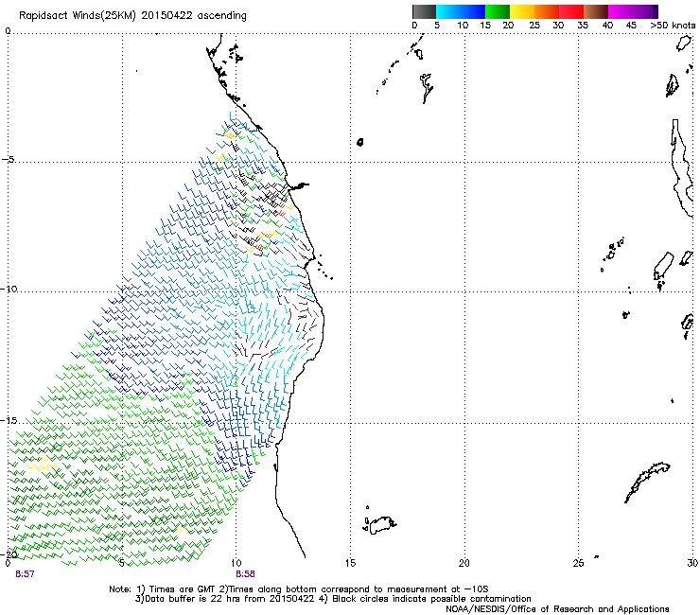Click the gray 0-5 knots color swatch
The width and height of the screenshot is (700, 615).
coord(424,11)
